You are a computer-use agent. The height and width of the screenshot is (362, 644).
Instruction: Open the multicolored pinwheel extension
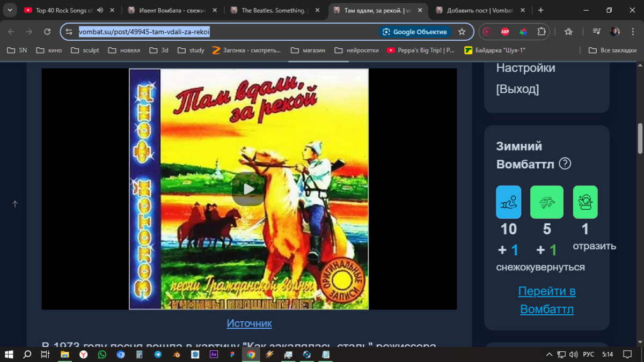tap(523, 32)
